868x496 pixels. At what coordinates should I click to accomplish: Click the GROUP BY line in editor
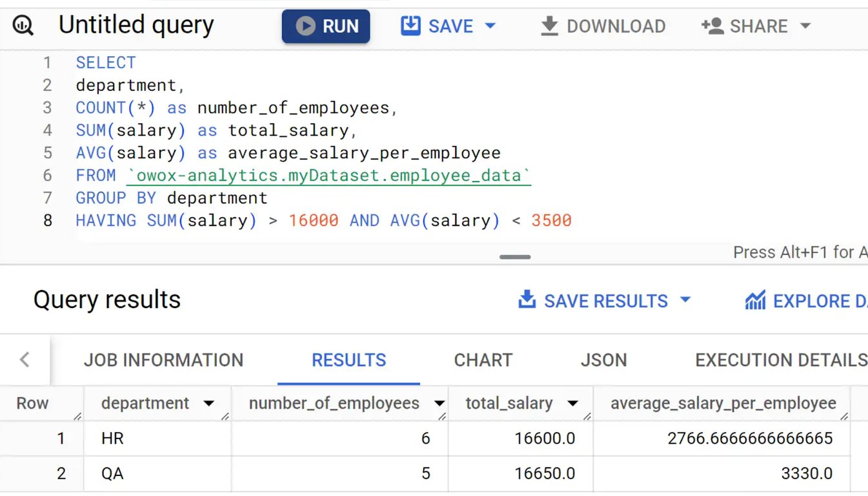pyautogui.click(x=172, y=198)
